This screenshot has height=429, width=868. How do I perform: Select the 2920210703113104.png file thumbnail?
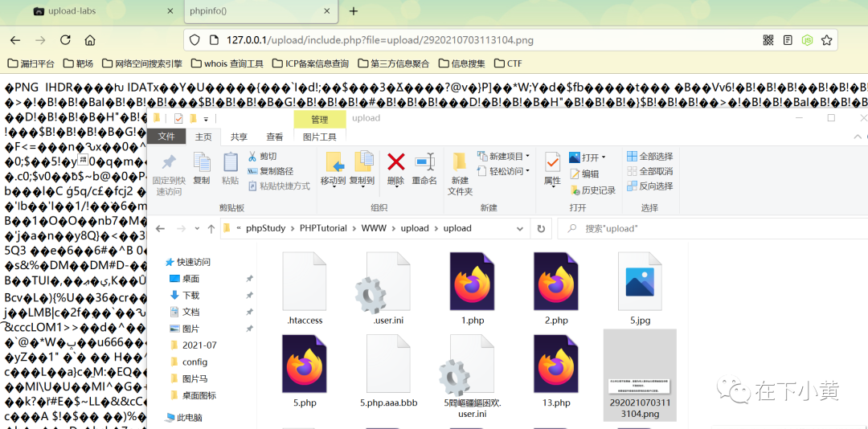tap(640, 375)
